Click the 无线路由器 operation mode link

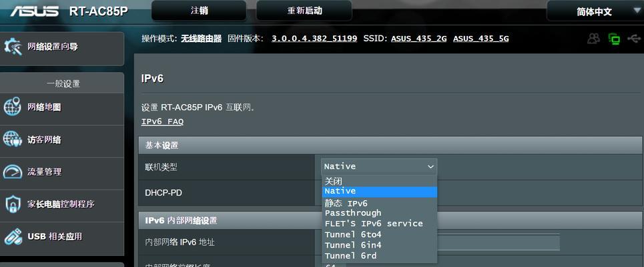tap(202, 39)
